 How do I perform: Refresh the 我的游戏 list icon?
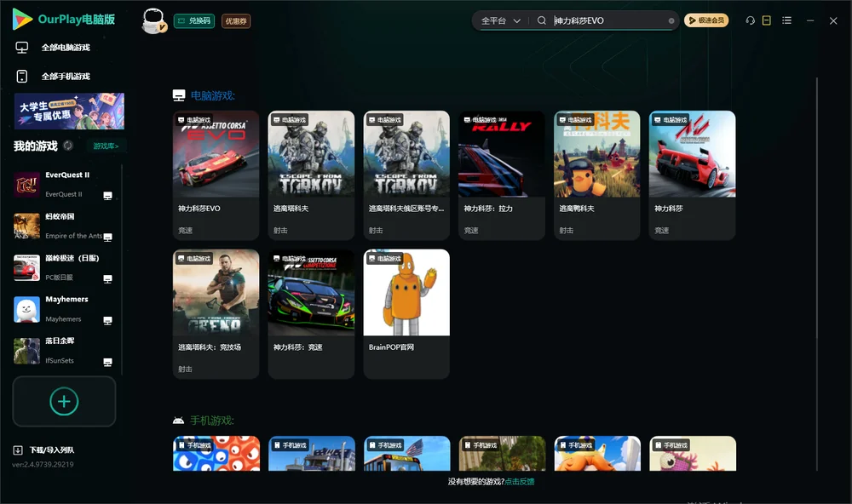click(x=68, y=146)
